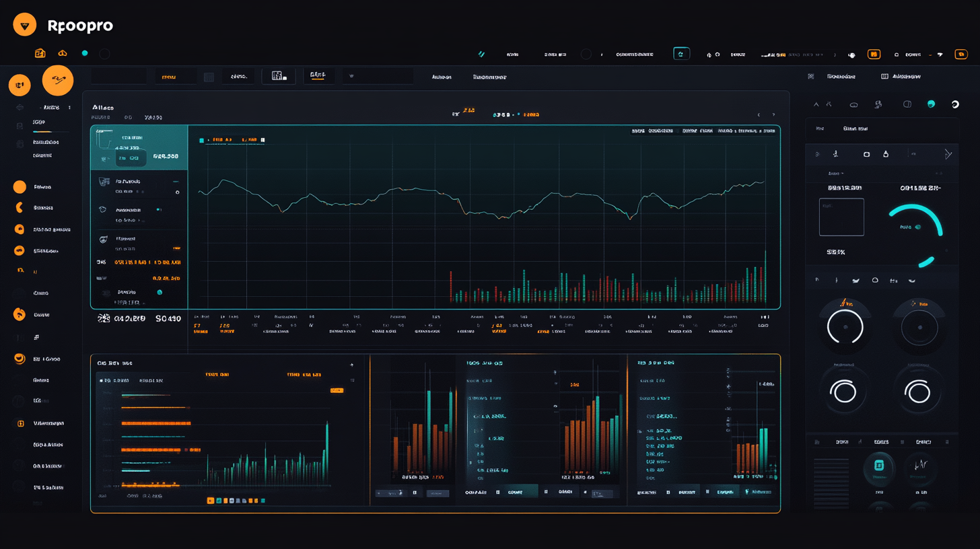The width and height of the screenshot is (980, 549).
Task: Click the bird-shaped icon above the dials
Action: click(x=855, y=280)
